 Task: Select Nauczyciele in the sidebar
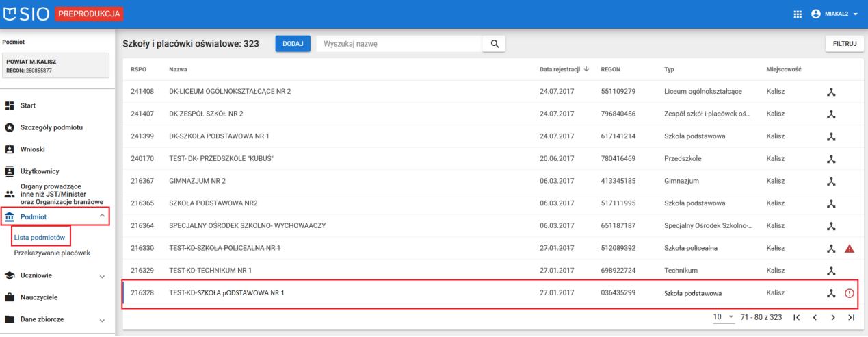point(39,297)
